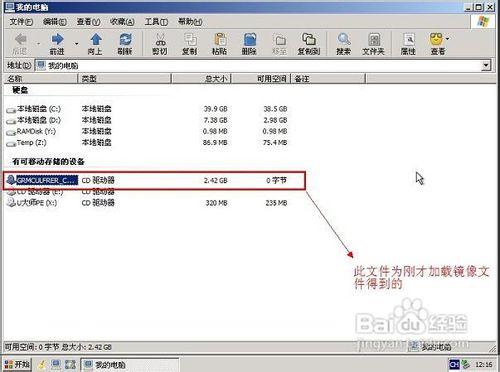Click the 删除 (Delete) toolbar icon

tap(249, 39)
